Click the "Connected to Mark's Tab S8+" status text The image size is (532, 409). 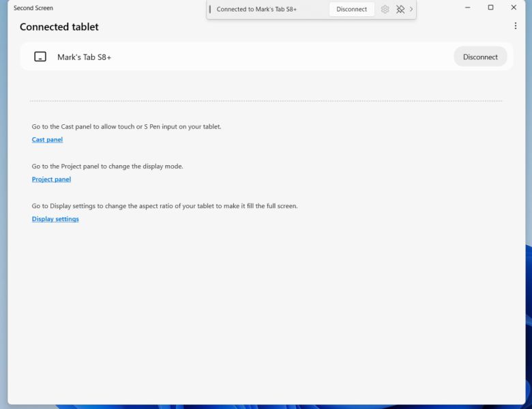pyautogui.click(x=256, y=10)
